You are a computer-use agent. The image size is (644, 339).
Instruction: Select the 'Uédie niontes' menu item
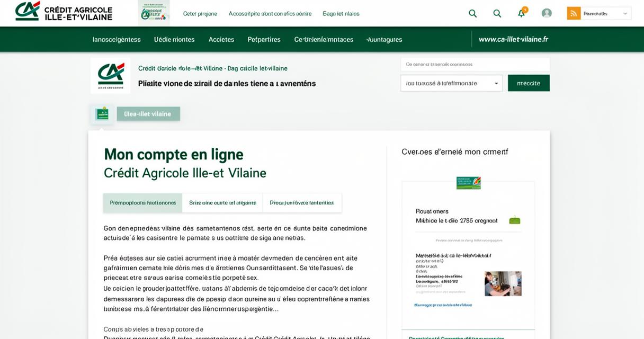(174, 40)
